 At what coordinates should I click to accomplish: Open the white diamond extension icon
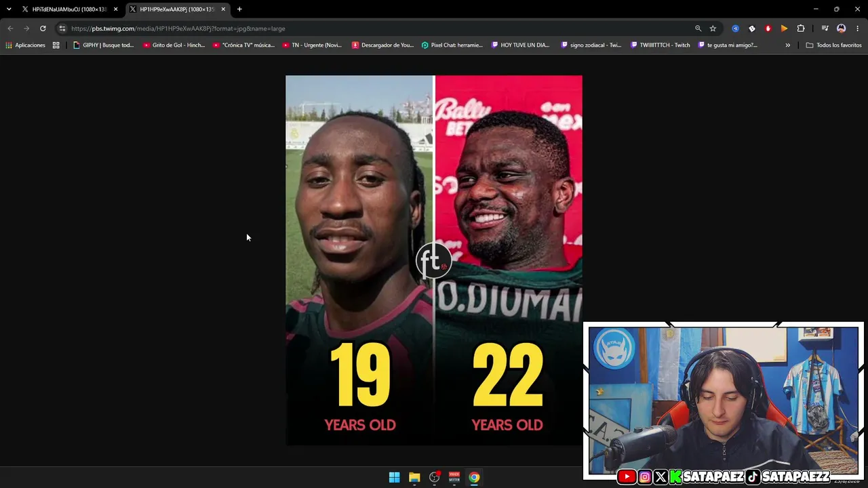click(752, 28)
